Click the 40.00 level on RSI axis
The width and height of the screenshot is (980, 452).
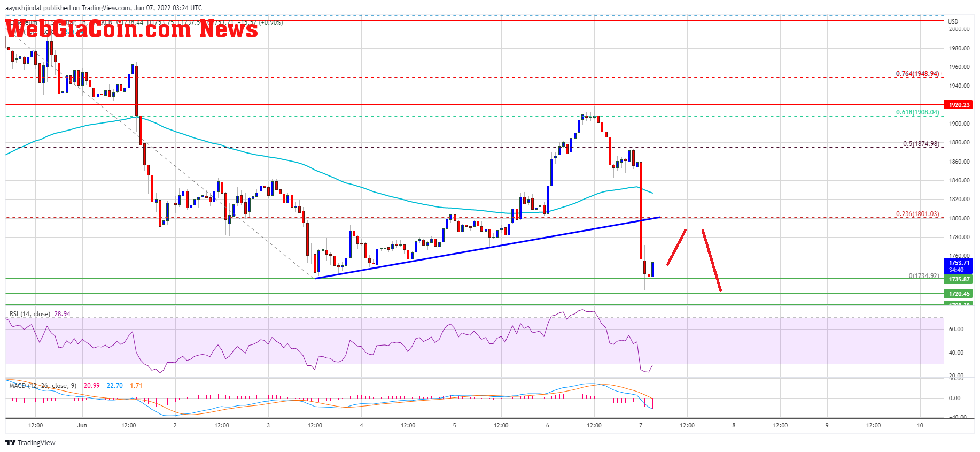(x=956, y=353)
